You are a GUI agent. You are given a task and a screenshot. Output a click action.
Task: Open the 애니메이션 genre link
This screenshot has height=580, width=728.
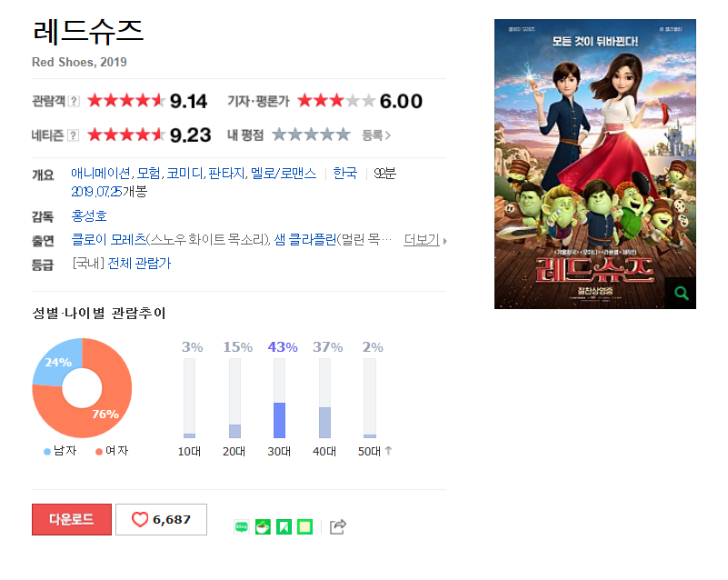point(101,174)
